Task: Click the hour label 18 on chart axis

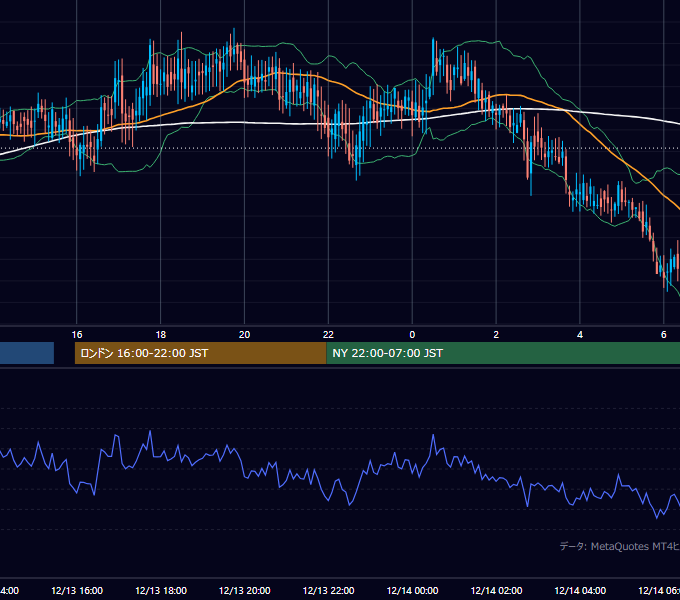Action: point(160,335)
